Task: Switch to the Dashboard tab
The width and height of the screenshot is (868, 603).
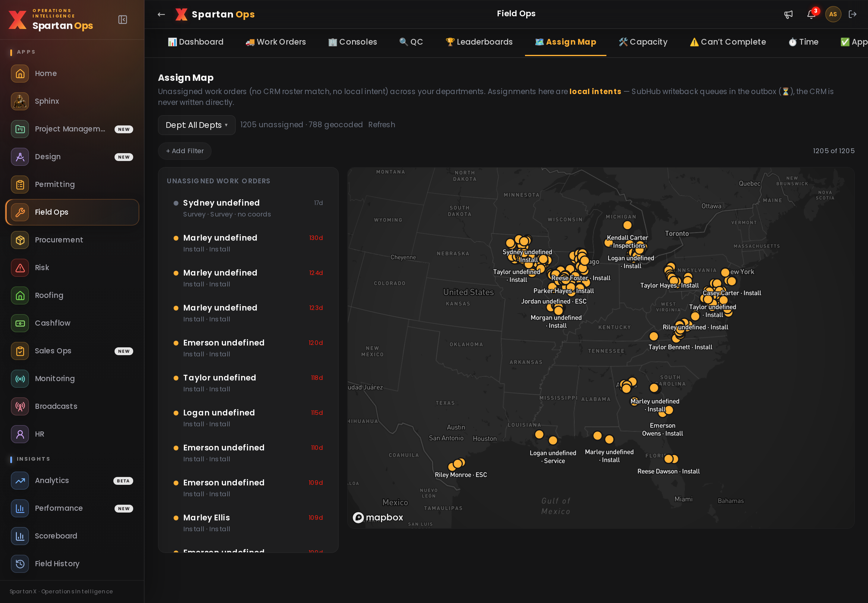Action: pyautogui.click(x=196, y=42)
